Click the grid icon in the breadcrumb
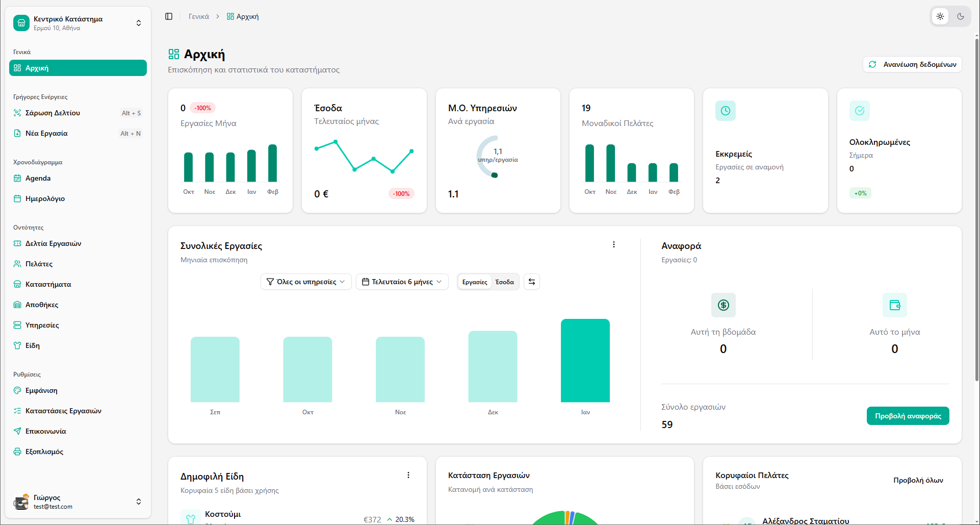The width and height of the screenshot is (980, 525). coord(230,16)
